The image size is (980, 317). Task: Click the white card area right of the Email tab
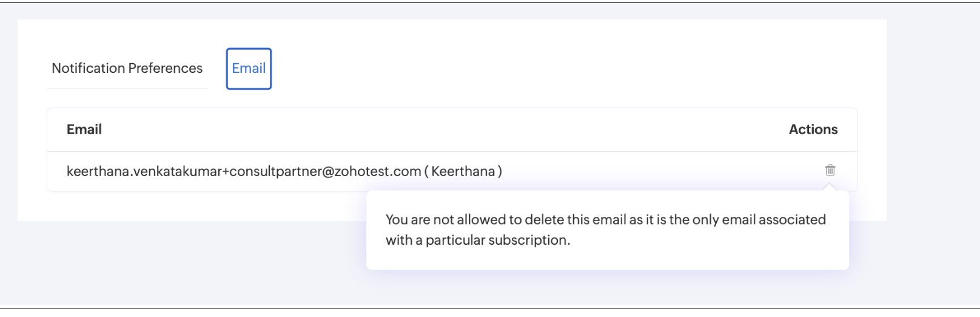click(x=576, y=68)
